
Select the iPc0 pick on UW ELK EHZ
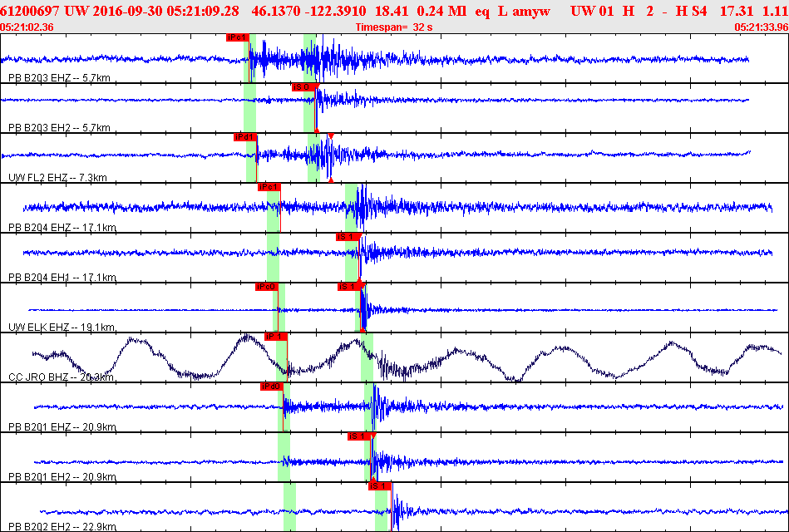[x=267, y=287]
